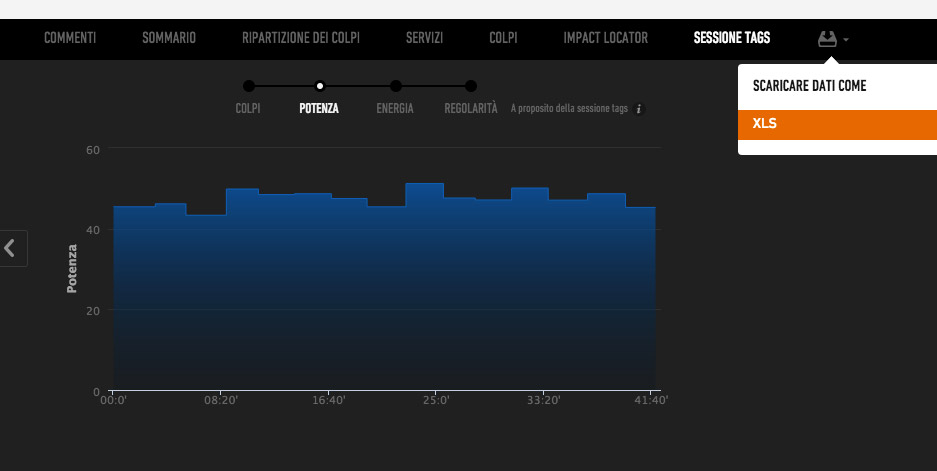
Task: Switch to Impact Locator tab
Action: [x=605, y=38]
